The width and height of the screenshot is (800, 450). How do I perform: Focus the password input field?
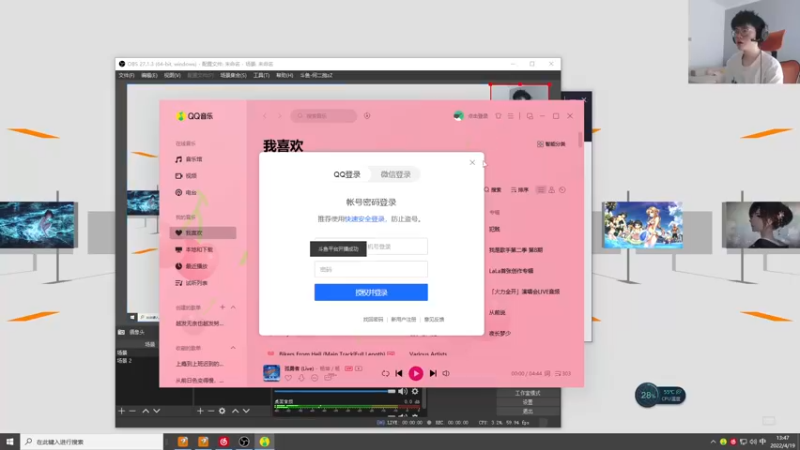click(371, 269)
